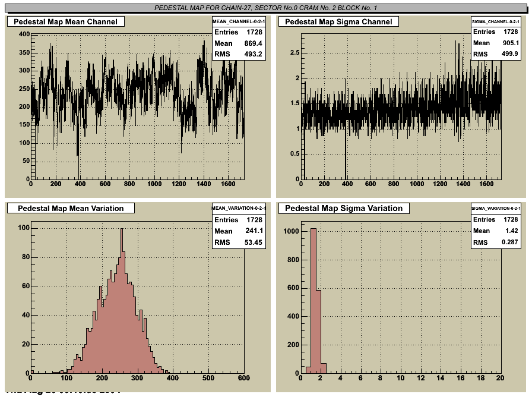
Task: Select Entries 1728 row in MEAN_VARIATION stats box
Action: click(239, 220)
